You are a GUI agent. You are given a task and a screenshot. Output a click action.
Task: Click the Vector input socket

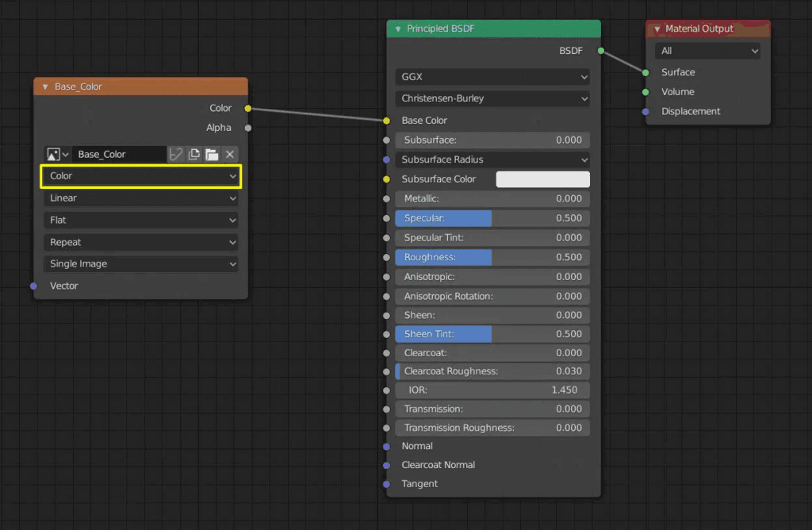[33, 286]
